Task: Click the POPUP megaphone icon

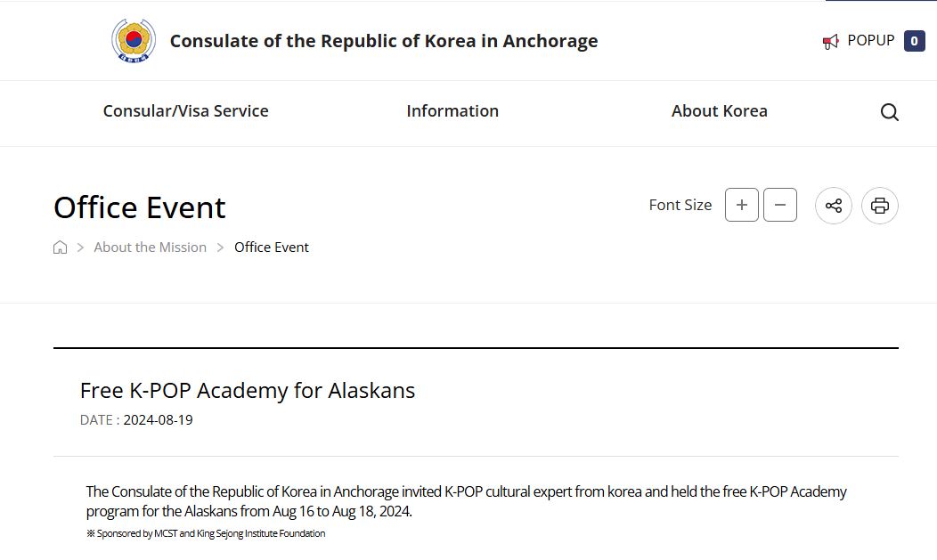Action: [831, 41]
